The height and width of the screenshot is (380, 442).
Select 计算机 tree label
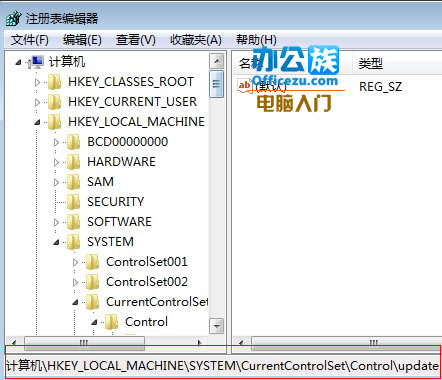(67, 62)
